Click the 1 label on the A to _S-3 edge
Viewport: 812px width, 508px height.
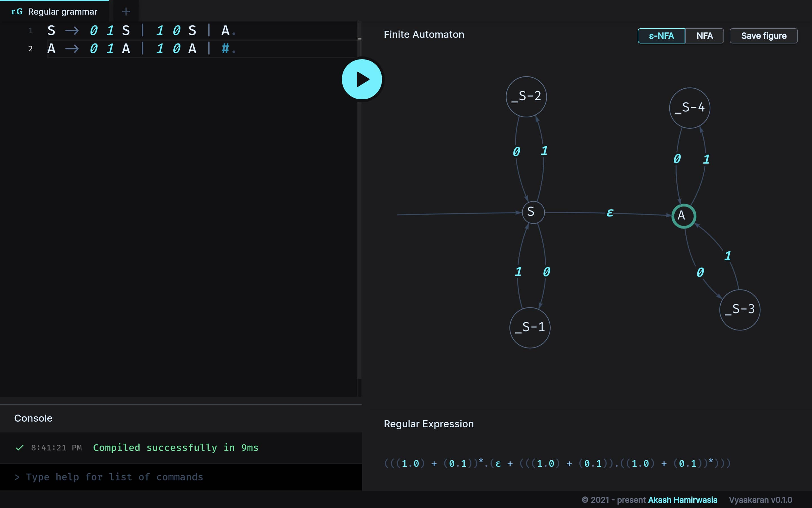(x=727, y=256)
